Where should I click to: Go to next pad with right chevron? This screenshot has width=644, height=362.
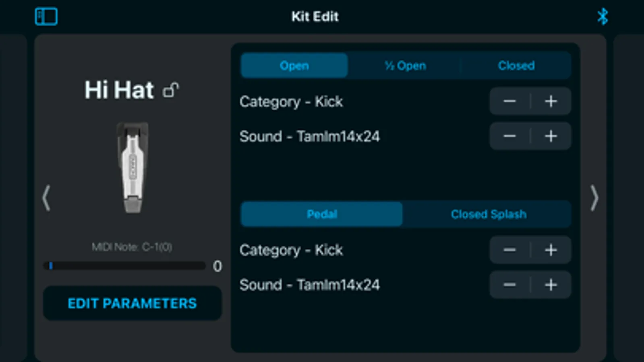pyautogui.click(x=594, y=198)
